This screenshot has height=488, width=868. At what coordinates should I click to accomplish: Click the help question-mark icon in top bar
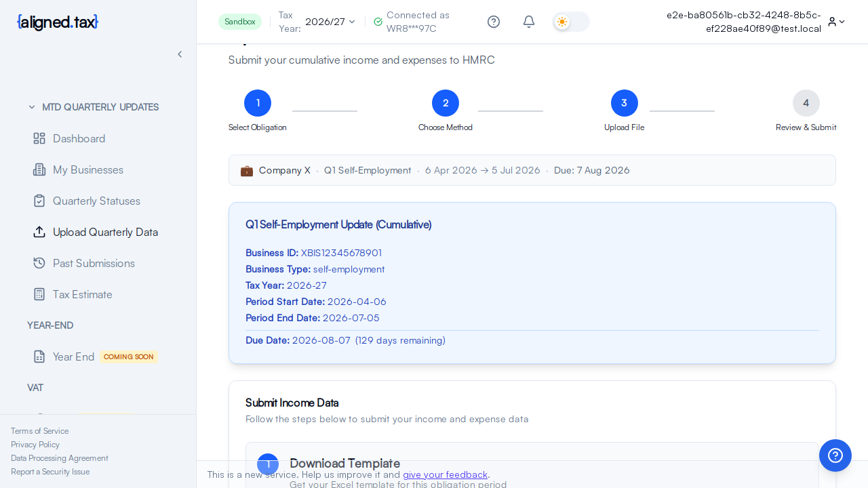pos(493,22)
